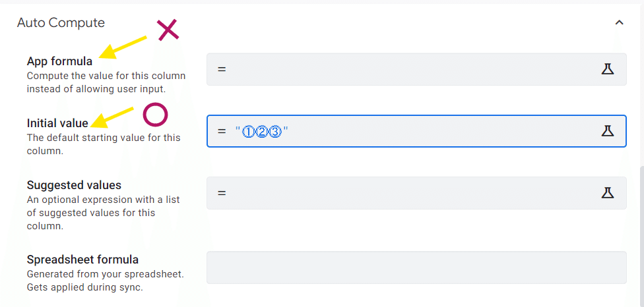Viewport: 644px width, 307px height.
Task: Open expression assistant for App formula
Action: coord(608,69)
